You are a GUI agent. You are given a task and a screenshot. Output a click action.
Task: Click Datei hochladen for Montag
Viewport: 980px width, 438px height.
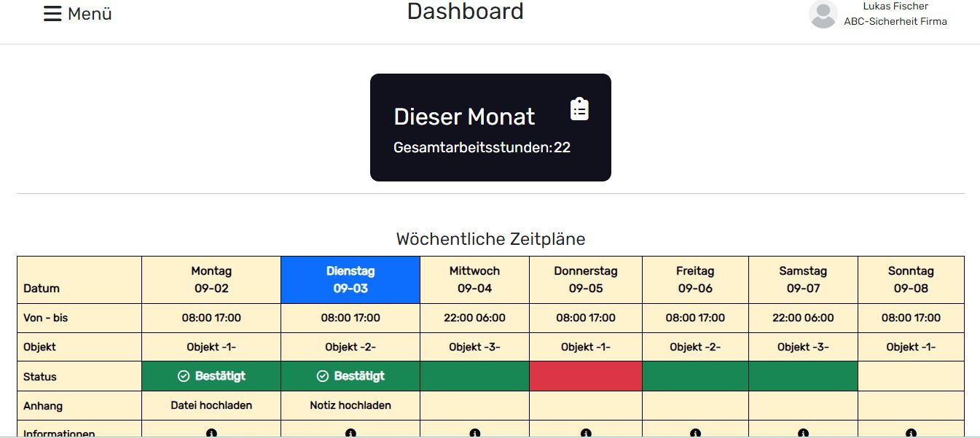[211, 405]
